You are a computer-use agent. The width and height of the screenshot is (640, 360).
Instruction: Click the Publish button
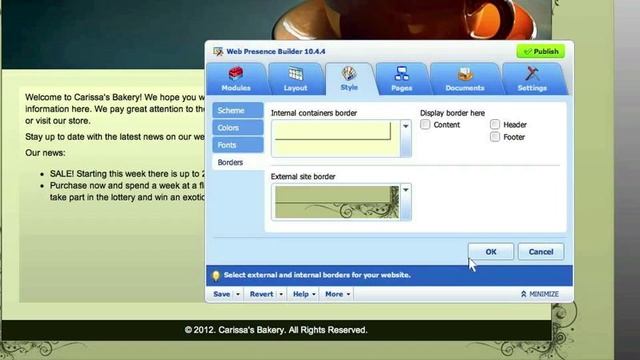point(541,51)
